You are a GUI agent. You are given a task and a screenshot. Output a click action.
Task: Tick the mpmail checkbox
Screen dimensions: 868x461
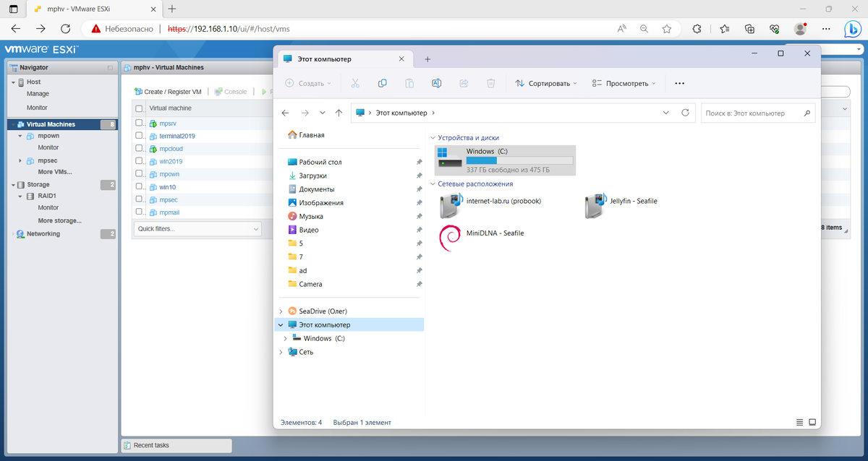(140, 212)
